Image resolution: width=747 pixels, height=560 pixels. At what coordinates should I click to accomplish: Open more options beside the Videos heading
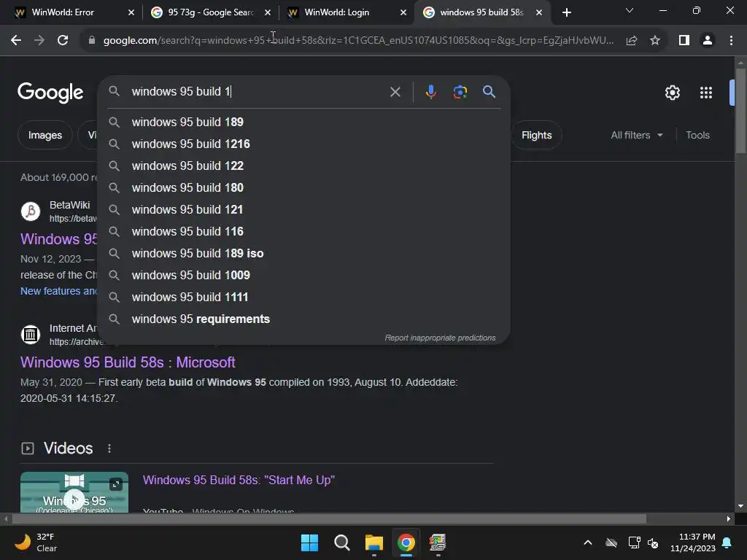[x=109, y=448]
